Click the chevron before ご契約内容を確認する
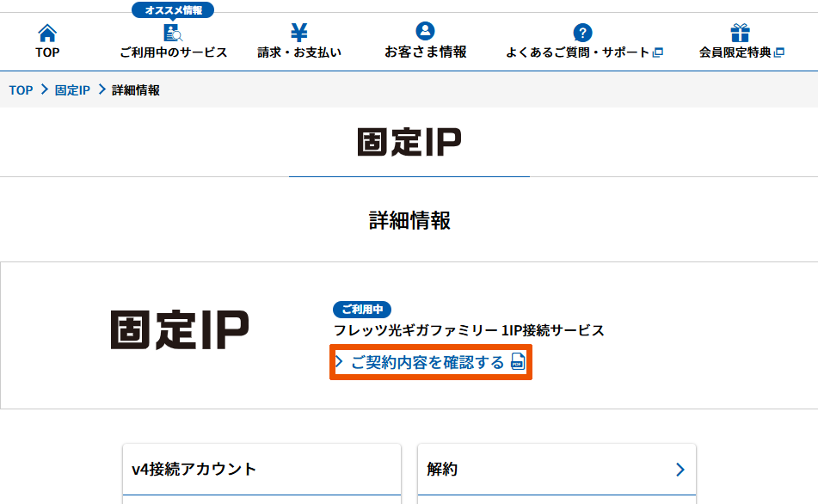818x504 pixels. tap(340, 362)
